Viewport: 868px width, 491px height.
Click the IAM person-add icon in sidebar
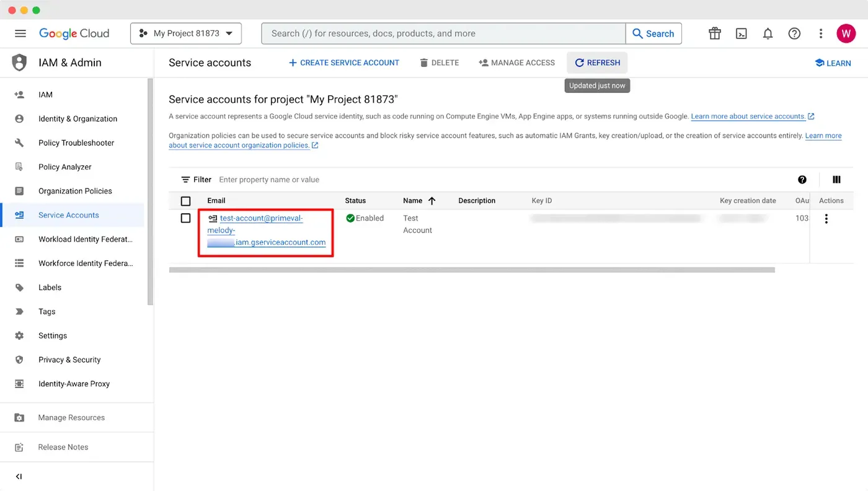19,95
